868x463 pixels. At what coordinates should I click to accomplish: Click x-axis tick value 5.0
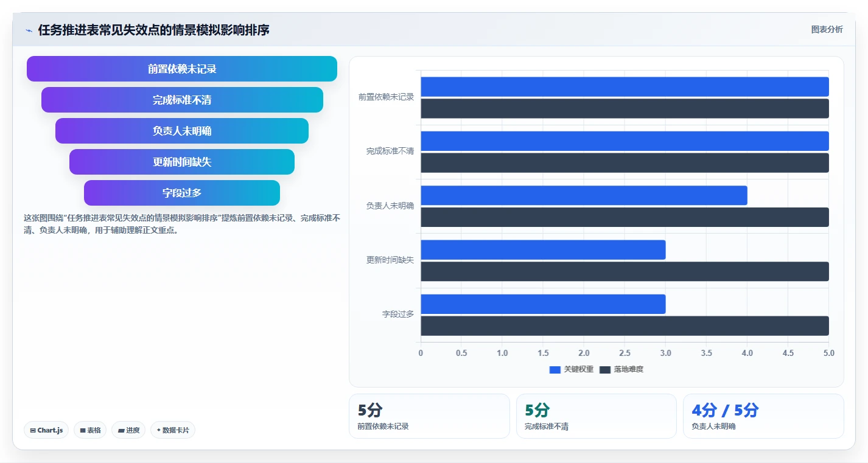click(828, 353)
